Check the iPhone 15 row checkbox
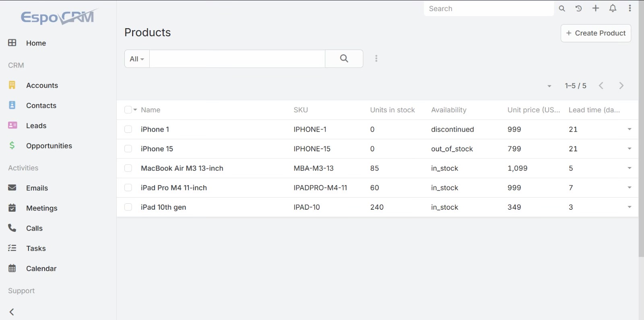 click(128, 149)
